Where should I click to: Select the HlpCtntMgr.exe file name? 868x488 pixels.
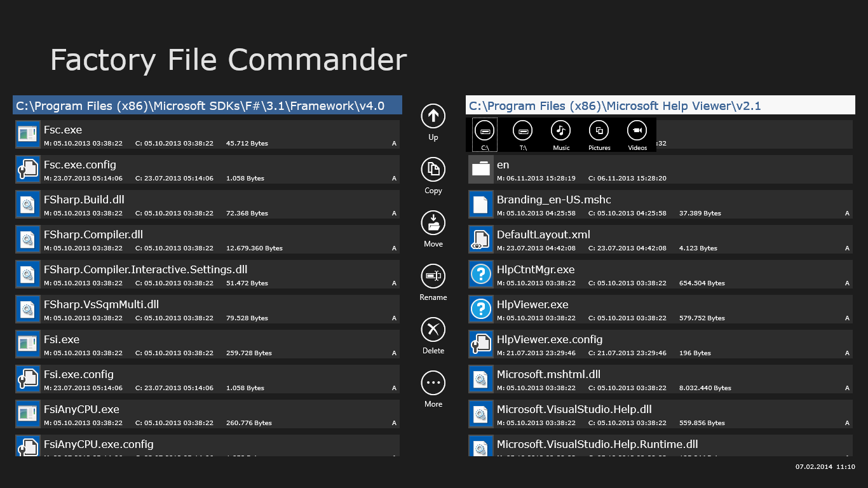[x=536, y=269]
